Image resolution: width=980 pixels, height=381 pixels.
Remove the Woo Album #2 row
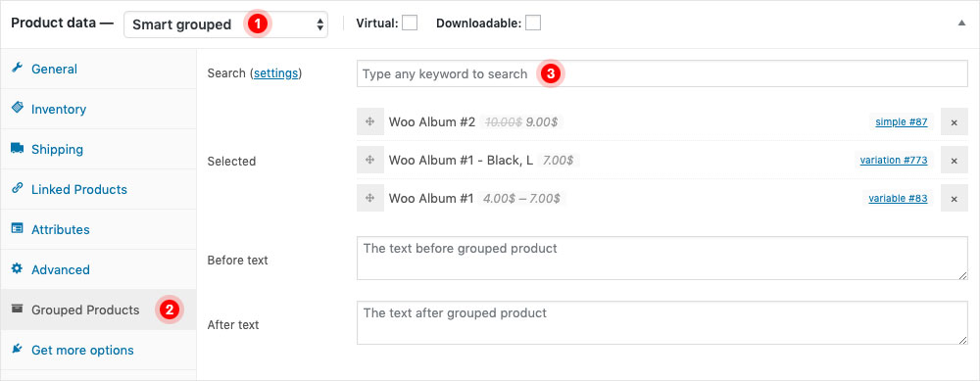(x=954, y=121)
